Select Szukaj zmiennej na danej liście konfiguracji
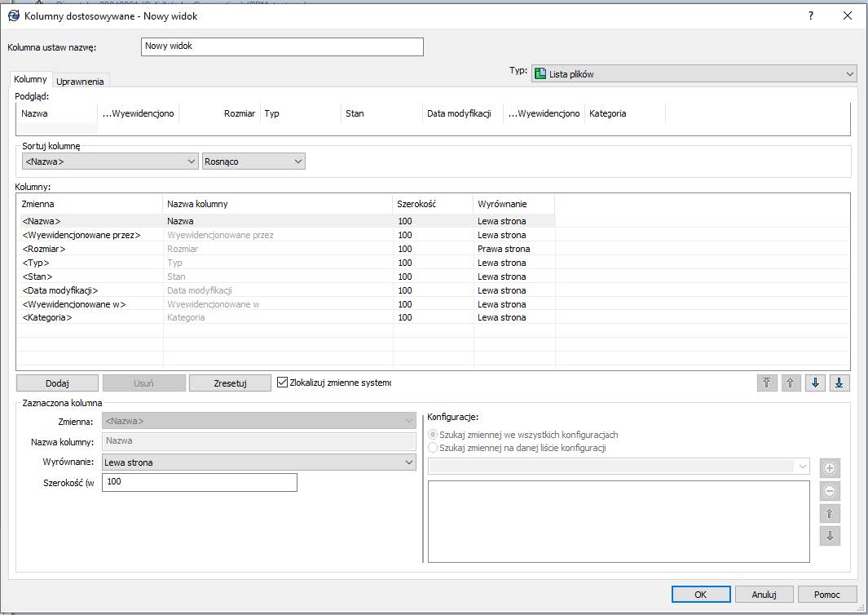This screenshot has width=868, height=615. coord(433,447)
